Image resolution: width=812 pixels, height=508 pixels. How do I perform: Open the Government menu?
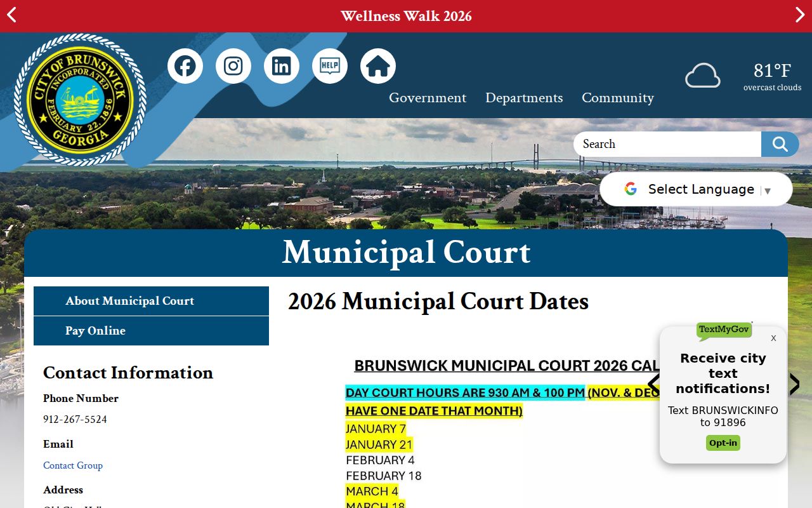tap(428, 98)
